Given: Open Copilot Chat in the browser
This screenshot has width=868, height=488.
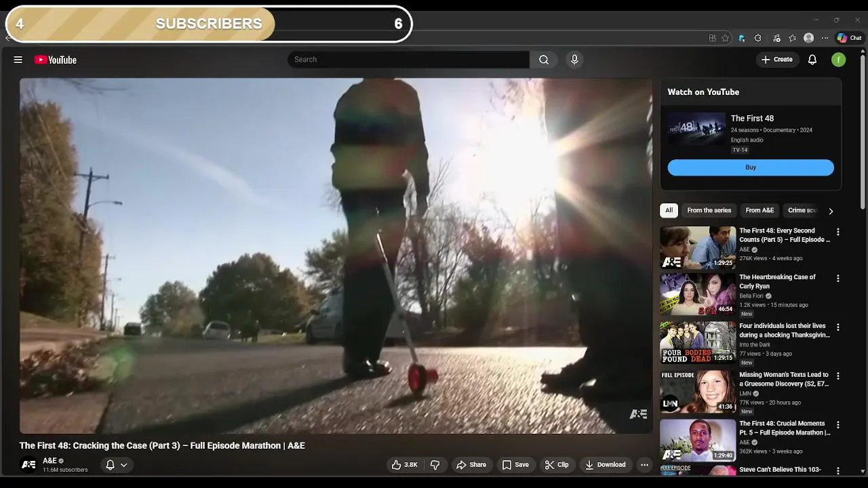Looking at the screenshot, I should [x=849, y=38].
